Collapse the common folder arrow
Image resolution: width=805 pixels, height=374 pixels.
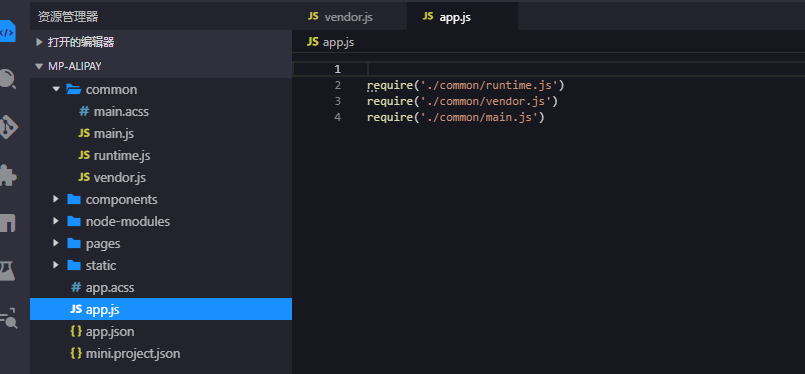click(56, 89)
